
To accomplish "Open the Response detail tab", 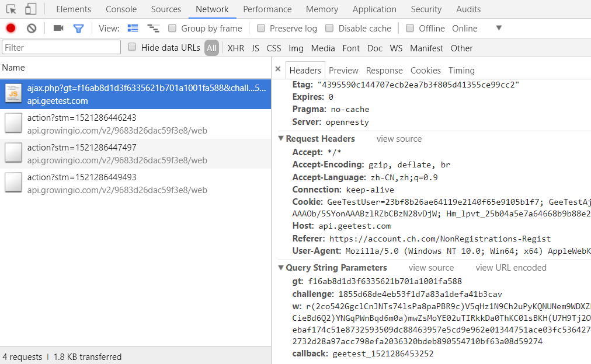I will pos(384,71).
